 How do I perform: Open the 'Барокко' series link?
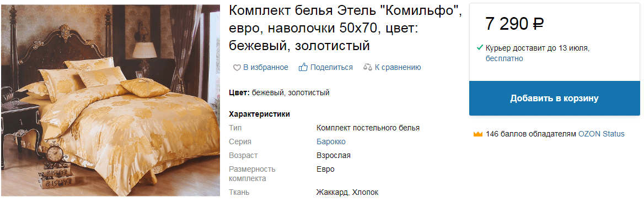(331, 142)
